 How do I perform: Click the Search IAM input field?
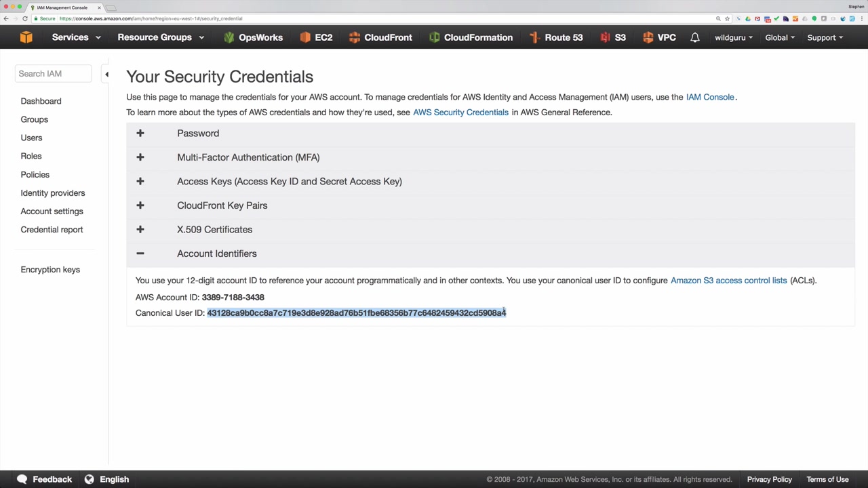coord(53,73)
